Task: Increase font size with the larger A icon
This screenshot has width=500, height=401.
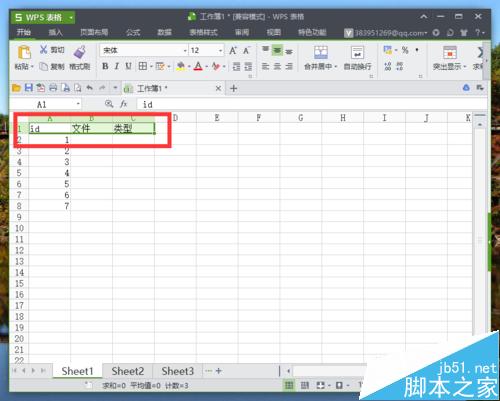Action: click(233, 51)
